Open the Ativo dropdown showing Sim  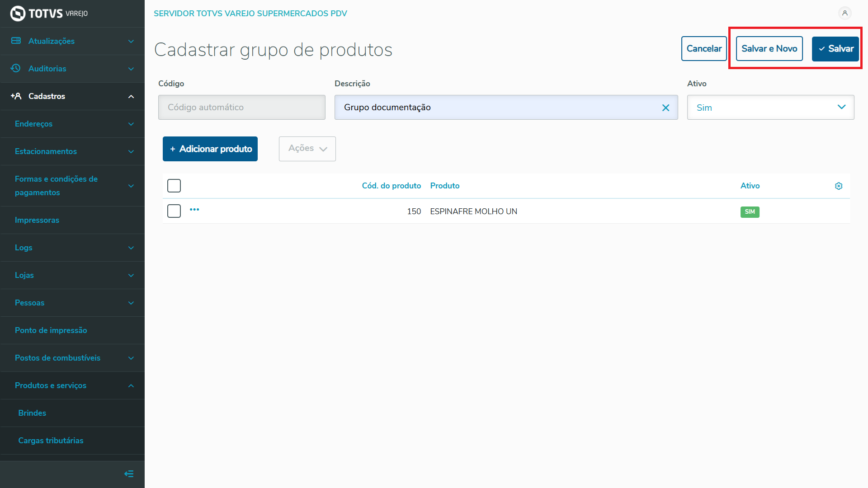pos(770,108)
